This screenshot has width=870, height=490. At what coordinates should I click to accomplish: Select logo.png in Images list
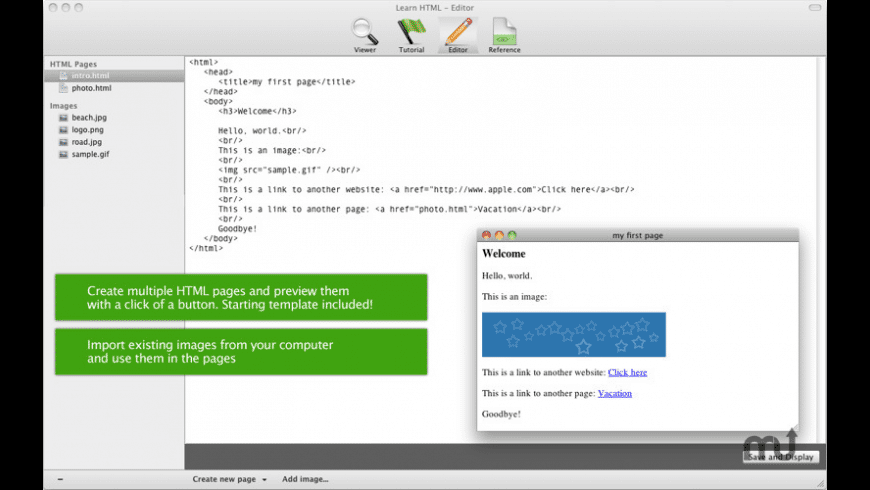click(87, 130)
